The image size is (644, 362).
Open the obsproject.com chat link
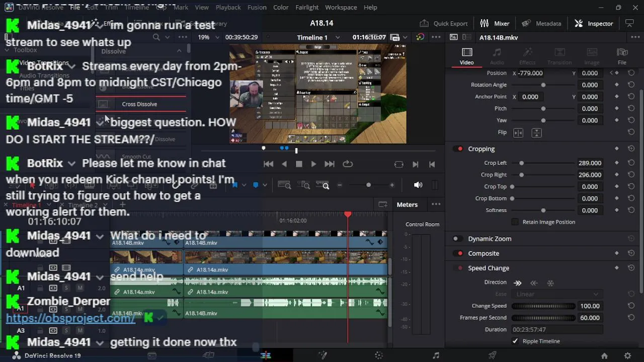(x=70, y=318)
